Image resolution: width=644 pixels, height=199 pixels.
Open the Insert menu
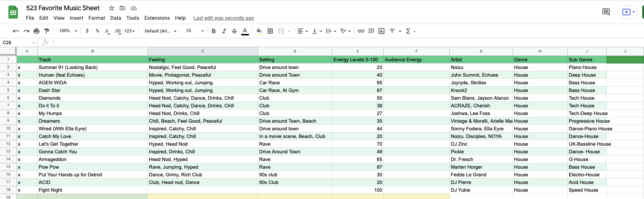pos(77,18)
